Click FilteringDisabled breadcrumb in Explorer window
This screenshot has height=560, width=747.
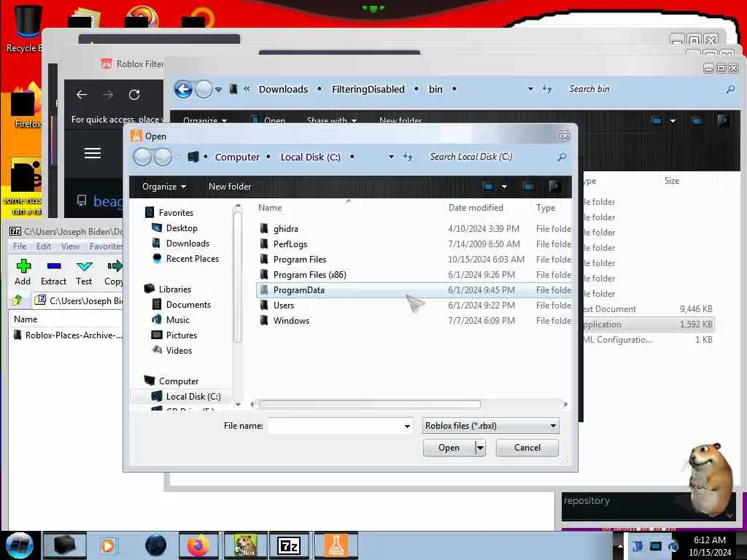(x=368, y=90)
